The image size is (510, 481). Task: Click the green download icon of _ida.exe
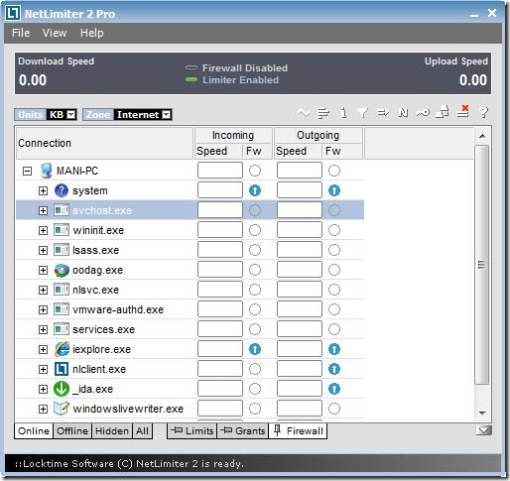pos(61,389)
